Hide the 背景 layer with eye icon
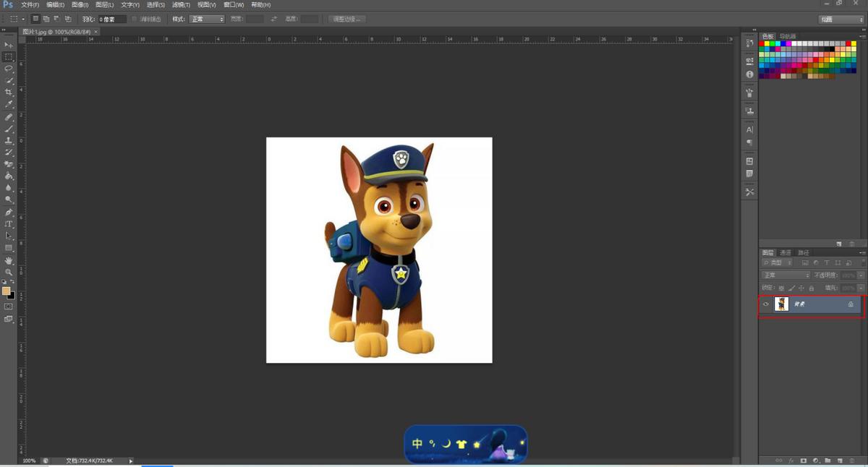Image resolution: width=868 pixels, height=467 pixels. click(766, 304)
